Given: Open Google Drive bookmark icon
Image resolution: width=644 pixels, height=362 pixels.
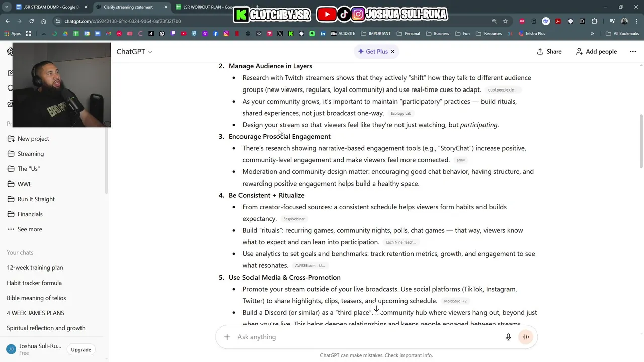Looking at the screenshot, I should pos(65,34).
